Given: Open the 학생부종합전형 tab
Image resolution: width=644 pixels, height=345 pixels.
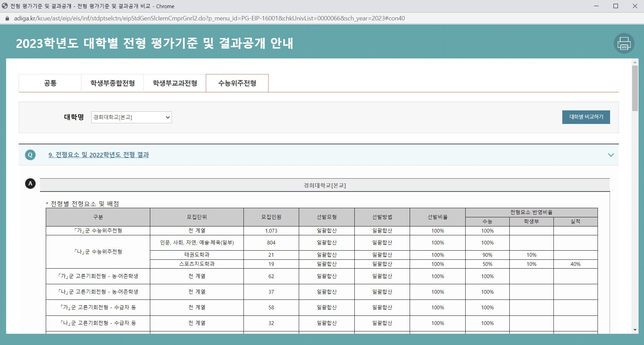Looking at the screenshot, I should (112, 83).
